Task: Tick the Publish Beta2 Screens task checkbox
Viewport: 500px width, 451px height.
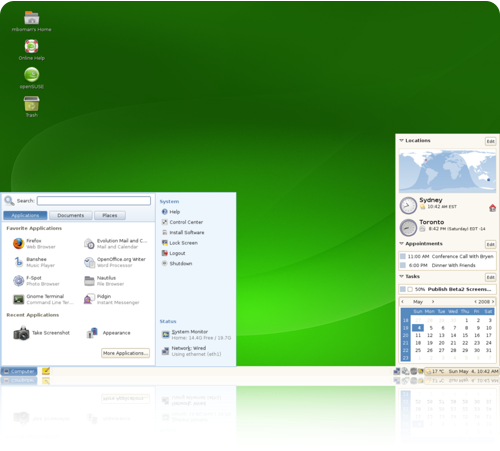Action: tap(410, 289)
